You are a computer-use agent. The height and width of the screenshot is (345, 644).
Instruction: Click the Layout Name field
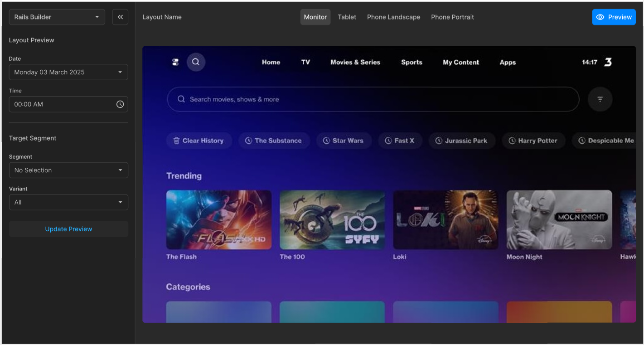click(x=162, y=17)
